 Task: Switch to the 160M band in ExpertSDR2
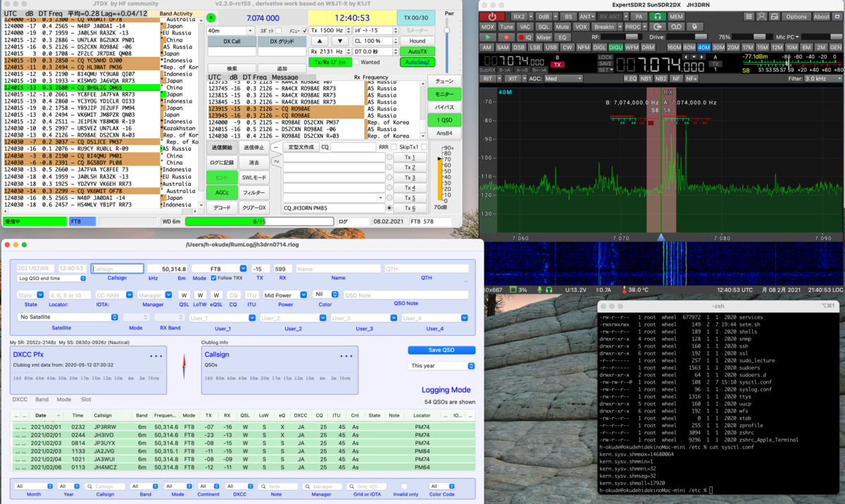pyautogui.click(x=674, y=47)
